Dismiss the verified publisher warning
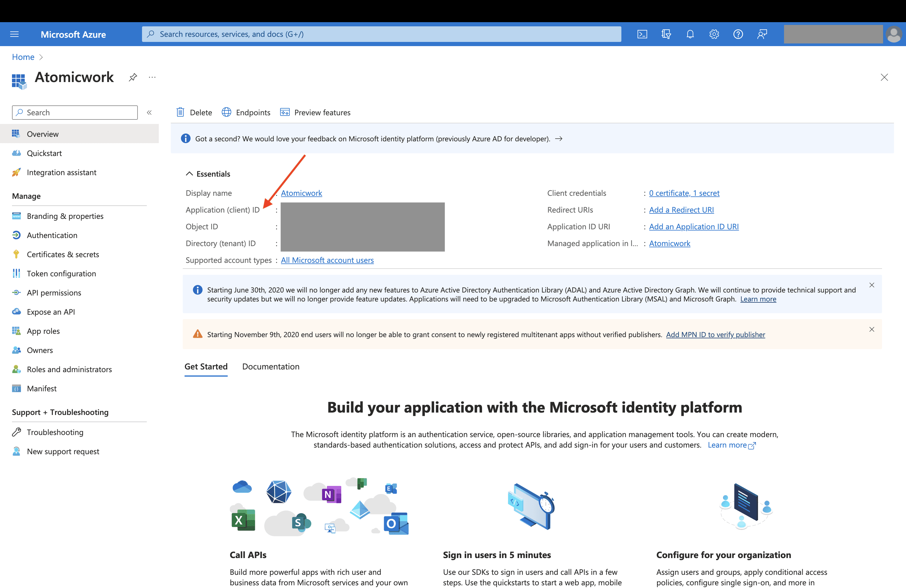906x588 pixels. click(872, 329)
